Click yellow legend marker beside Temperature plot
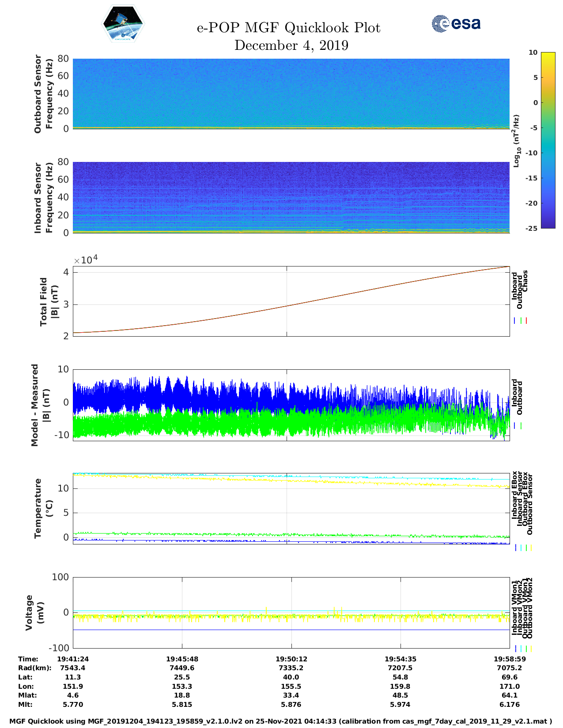Screen dimensions: 563x728 (531, 548)
